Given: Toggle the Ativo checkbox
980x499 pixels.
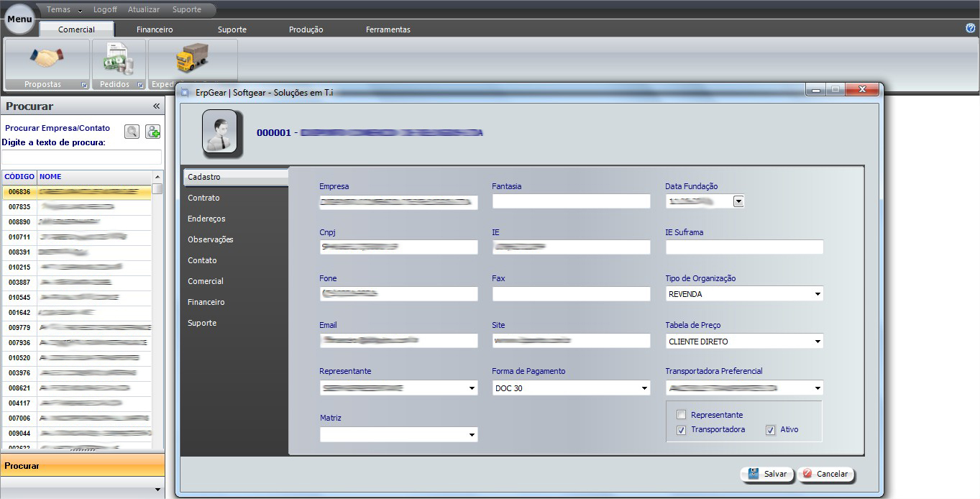Looking at the screenshot, I should tap(771, 430).
